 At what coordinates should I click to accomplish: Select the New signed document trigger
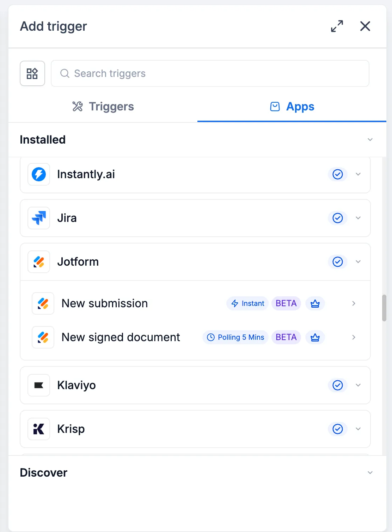195,337
